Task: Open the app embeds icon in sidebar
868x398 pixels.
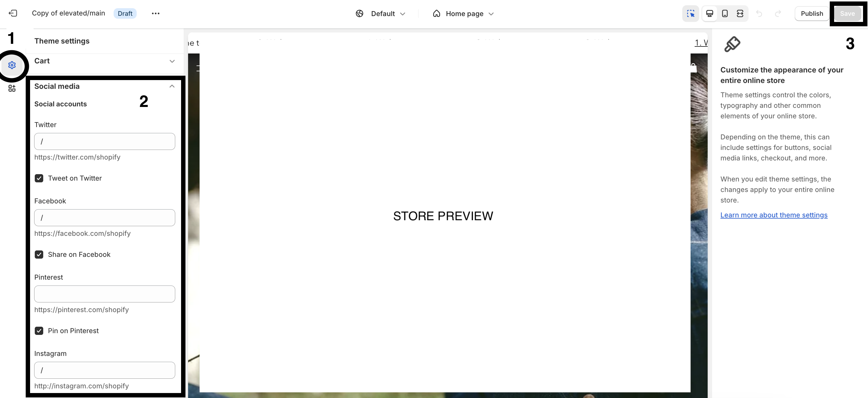Action: click(x=12, y=88)
